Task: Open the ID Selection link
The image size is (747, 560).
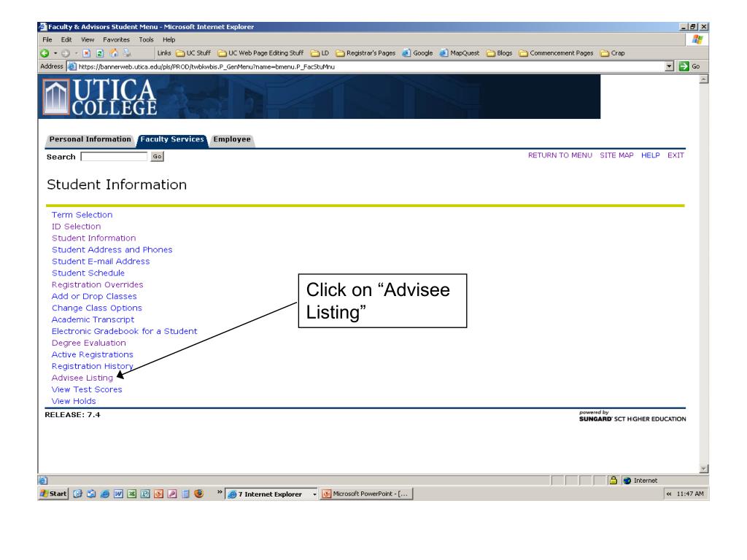Action: tap(76, 227)
